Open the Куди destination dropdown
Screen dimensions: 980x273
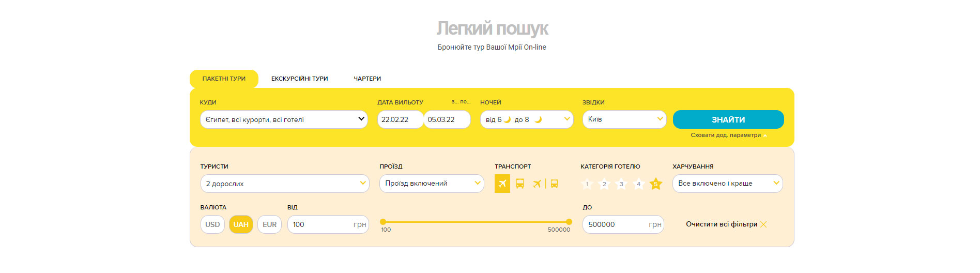(284, 119)
